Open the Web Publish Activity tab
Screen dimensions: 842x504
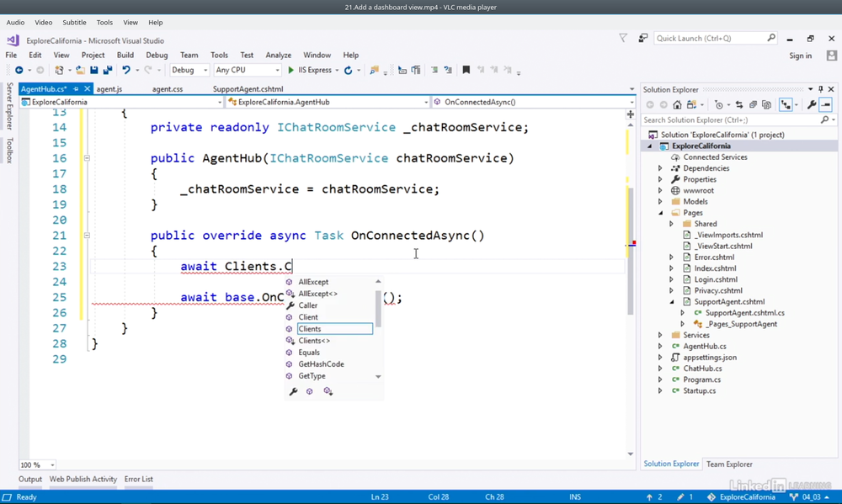[x=83, y=480]
